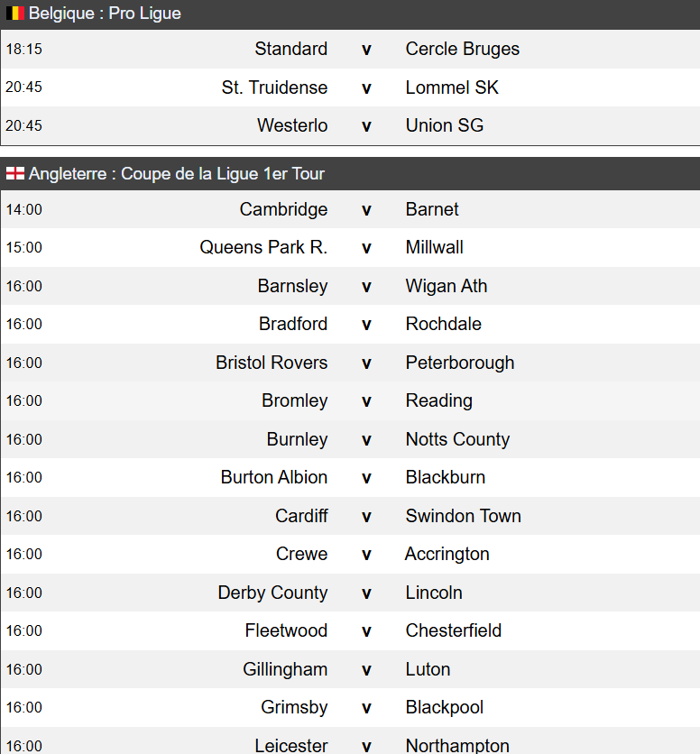Click Union SG team name

pyautogui.click(x=445, y=125)
